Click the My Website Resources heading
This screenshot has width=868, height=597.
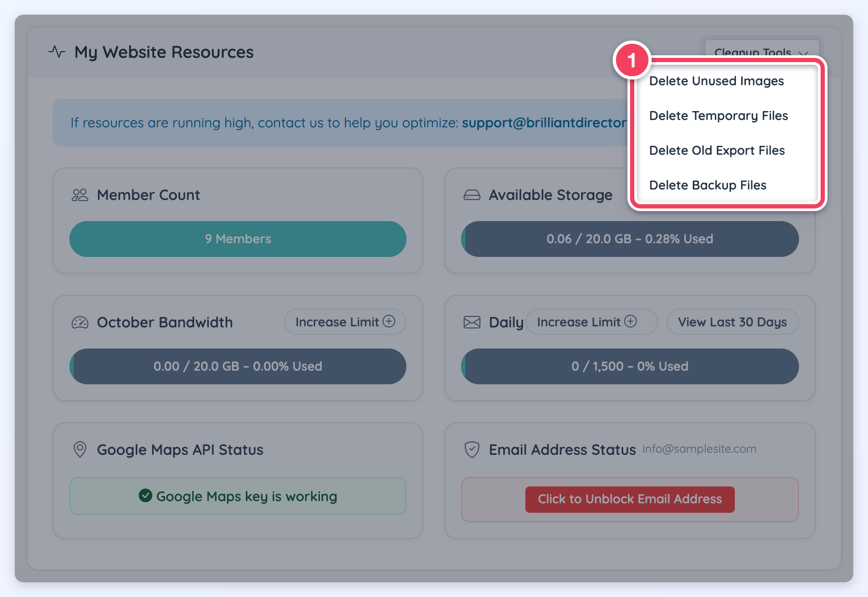(164, 52)
